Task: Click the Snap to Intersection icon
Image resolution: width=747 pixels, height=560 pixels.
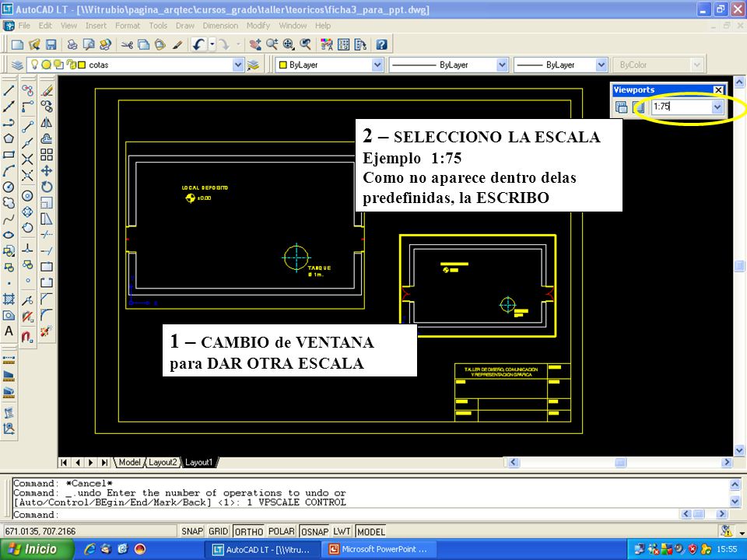Action: point(28,159)
